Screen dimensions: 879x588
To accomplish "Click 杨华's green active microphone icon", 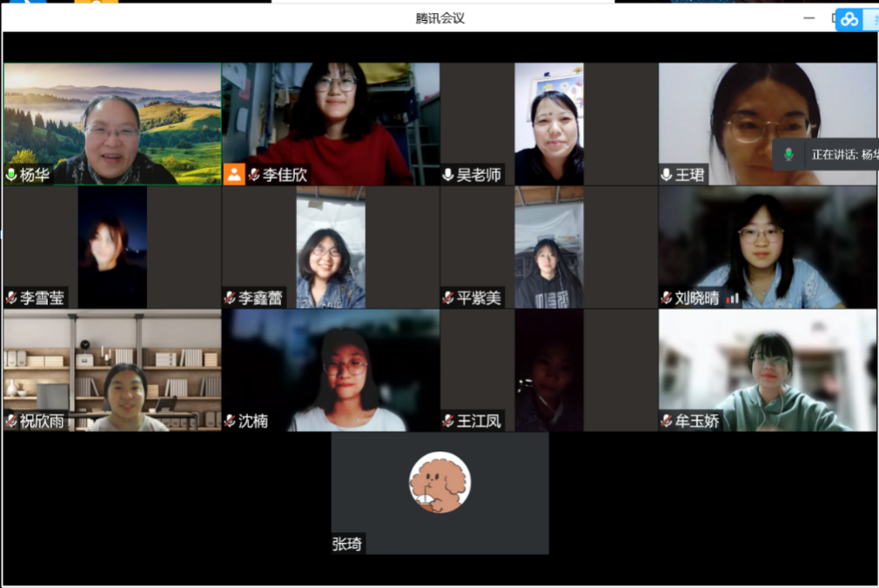I will (x=11, y=175).
